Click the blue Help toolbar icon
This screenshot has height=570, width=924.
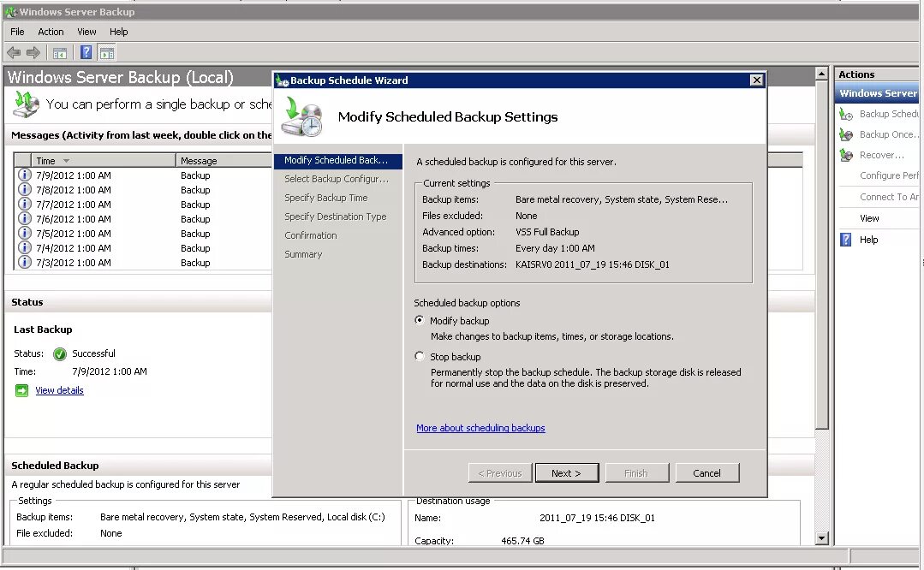tap(86, 52)
